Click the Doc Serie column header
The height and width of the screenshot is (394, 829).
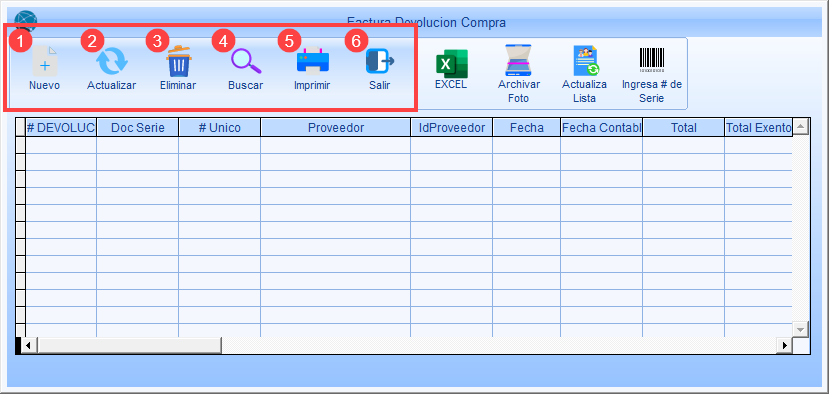pyautogui.click(x=137, y=127)
